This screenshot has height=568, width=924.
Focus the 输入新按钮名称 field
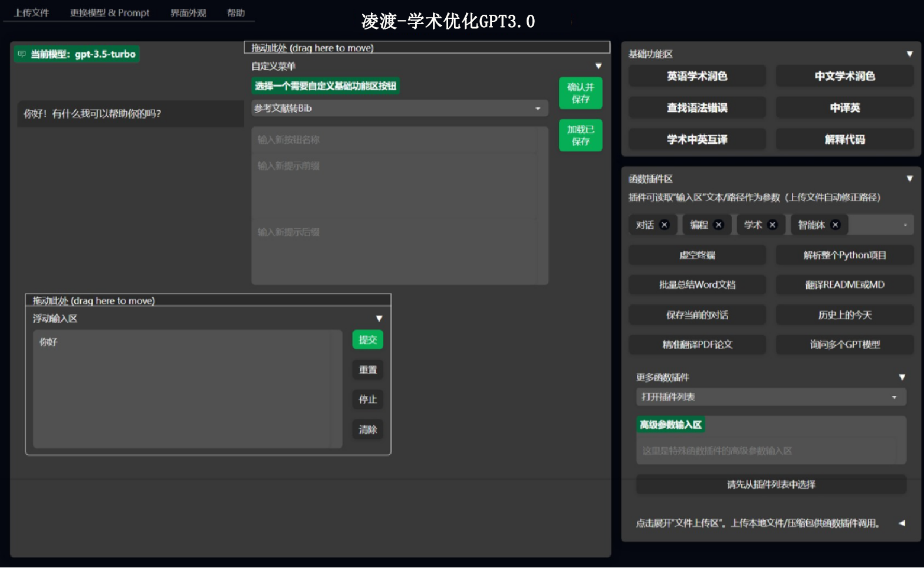point(400,140)
